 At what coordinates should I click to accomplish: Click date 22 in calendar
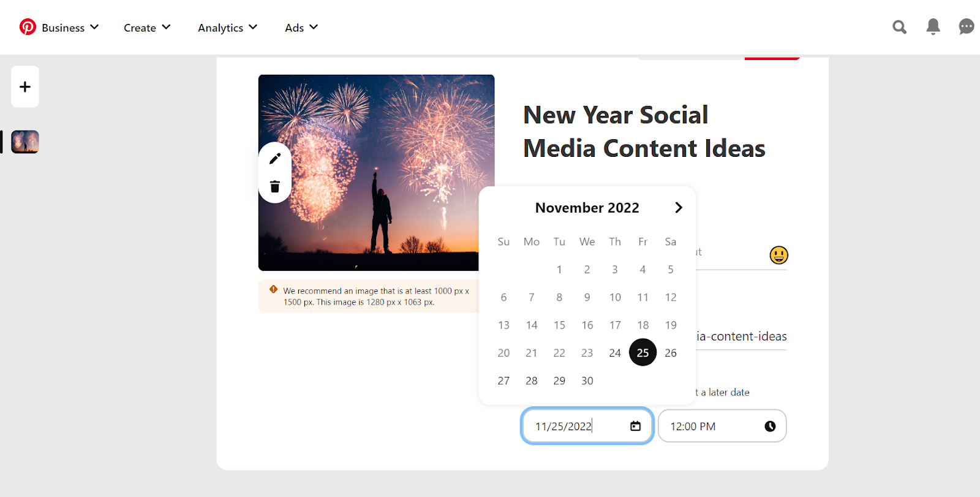pos(559,353)
